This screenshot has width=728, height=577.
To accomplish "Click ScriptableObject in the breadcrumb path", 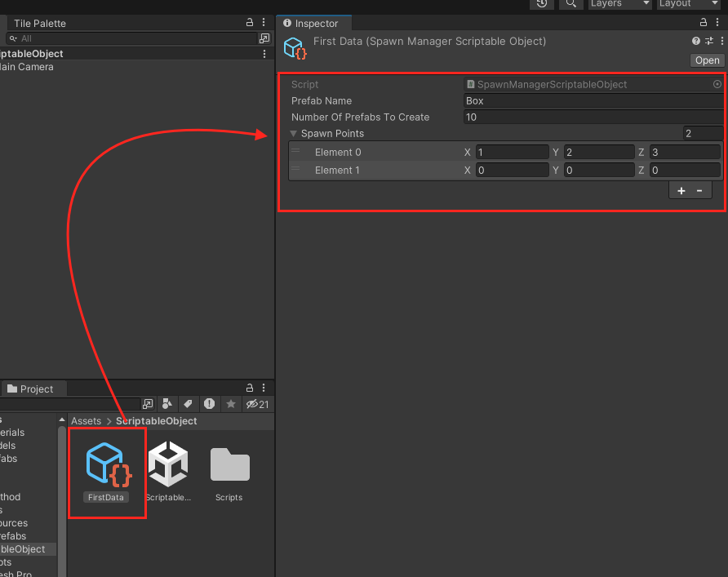I will 157,421.
